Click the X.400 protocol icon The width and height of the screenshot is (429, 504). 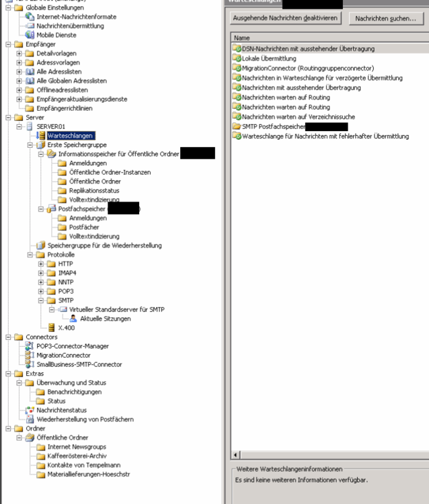pyautogui.click(x=52, y=328)
